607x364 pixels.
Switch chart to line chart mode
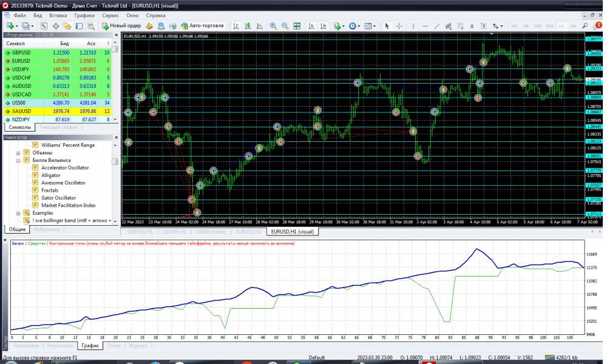click(x=260, y=26)
